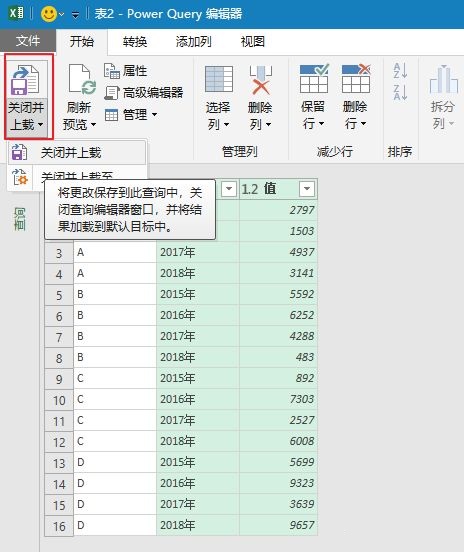
Task: Click the Split Column (拆分列) icon
Action: [x=444, y=80]
